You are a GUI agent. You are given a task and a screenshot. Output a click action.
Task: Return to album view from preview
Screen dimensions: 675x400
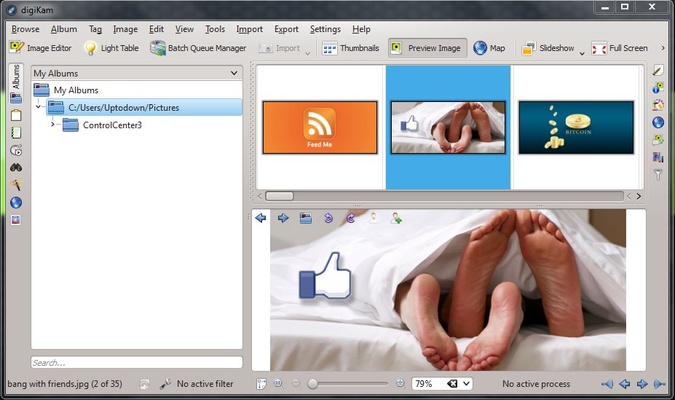[306, 218]
